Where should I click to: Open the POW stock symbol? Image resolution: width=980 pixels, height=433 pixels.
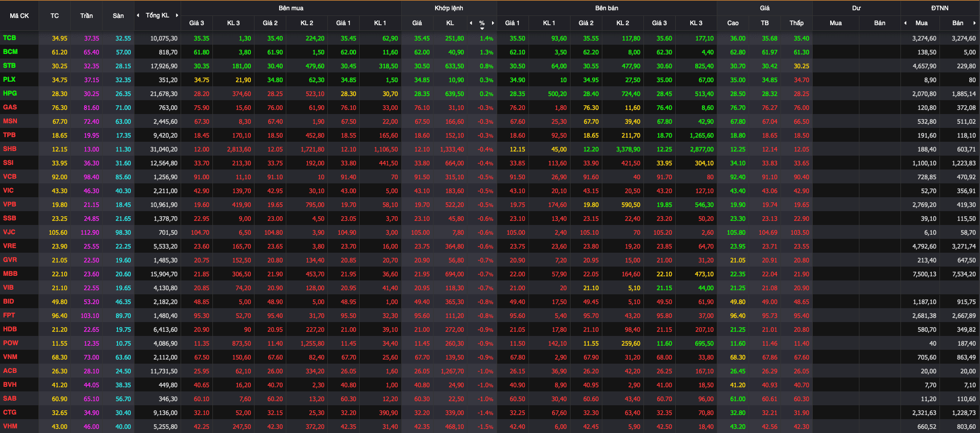click(x=10, y=343)
